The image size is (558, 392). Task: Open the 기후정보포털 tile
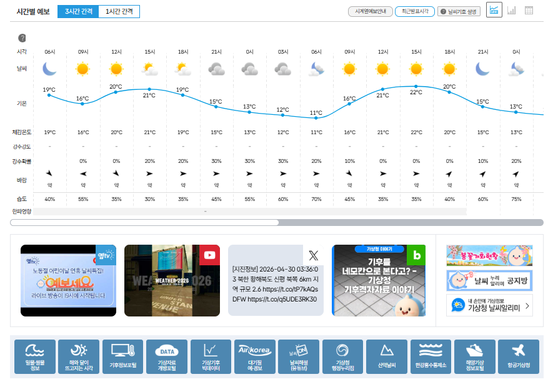click(122, 356)
